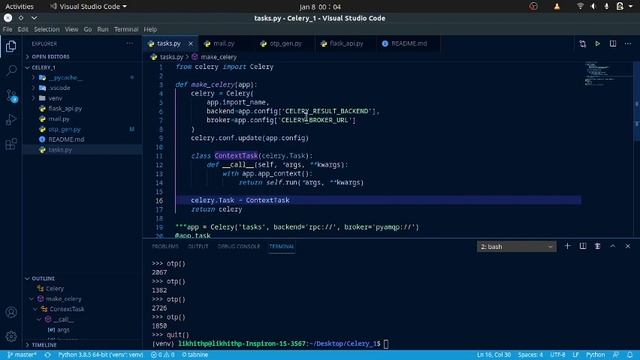Click the Explorer more actions ellipsis
The width and height of the screenshot is (640, 360).
[129, 44]
